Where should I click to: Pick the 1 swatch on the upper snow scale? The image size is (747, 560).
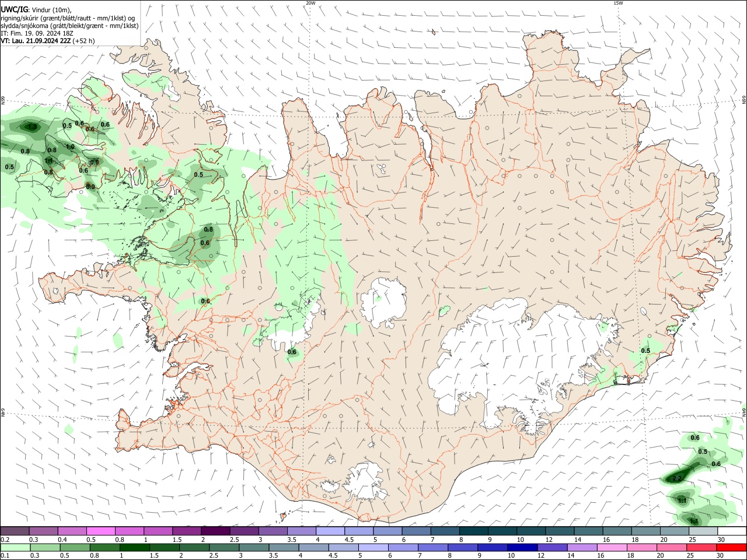[158, 531]
